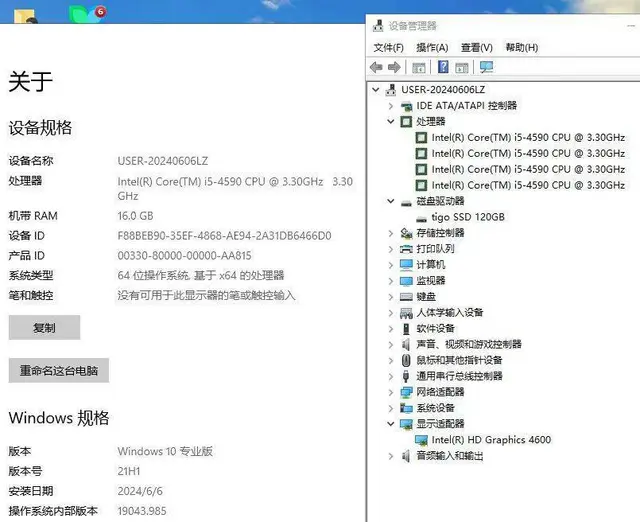Click the IDE ATA/ATAPI 控制器 icon

click(406, 106)
